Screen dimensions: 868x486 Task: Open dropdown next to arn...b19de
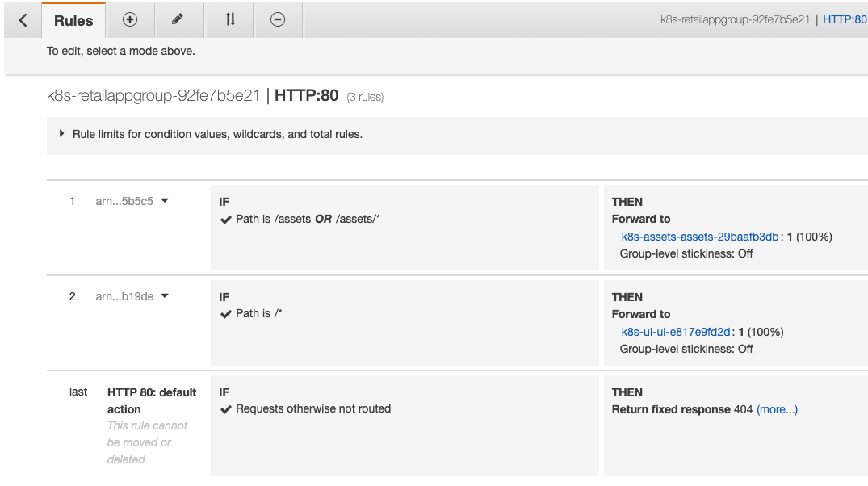pyautogui.click(x=165, y=296)
